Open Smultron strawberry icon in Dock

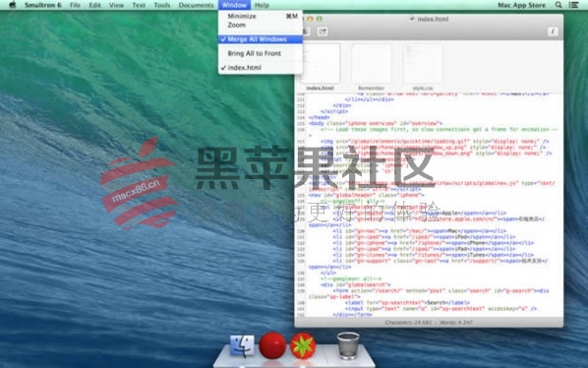(303, 346)
